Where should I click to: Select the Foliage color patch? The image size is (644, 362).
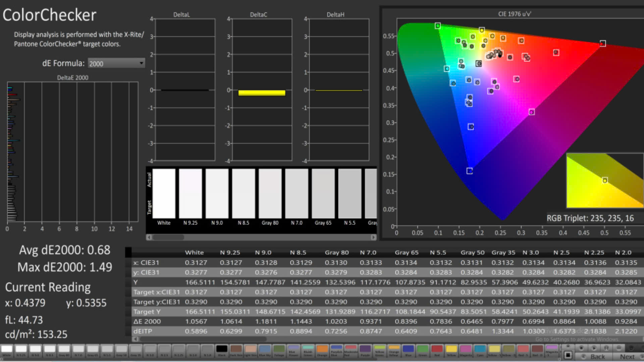coord(279,349)
